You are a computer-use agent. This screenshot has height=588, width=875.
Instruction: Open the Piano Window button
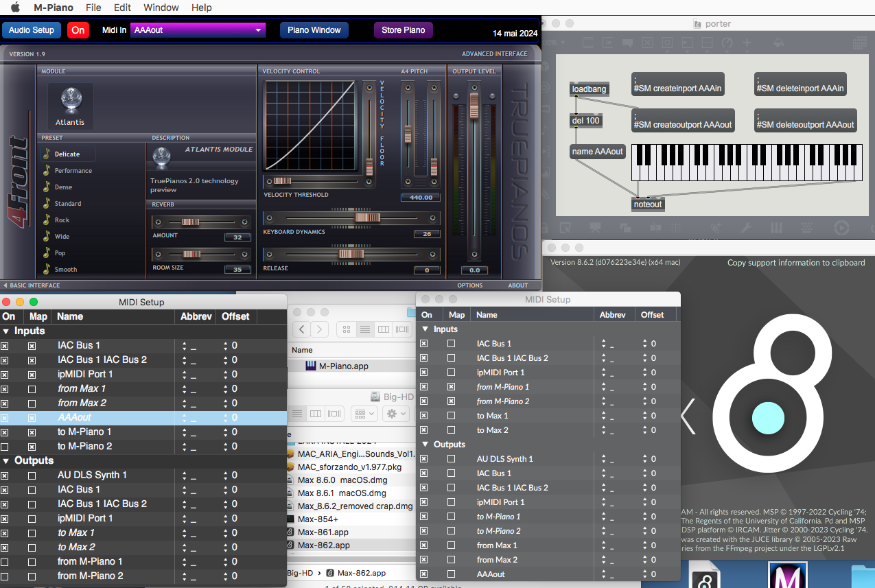point(314,30)
